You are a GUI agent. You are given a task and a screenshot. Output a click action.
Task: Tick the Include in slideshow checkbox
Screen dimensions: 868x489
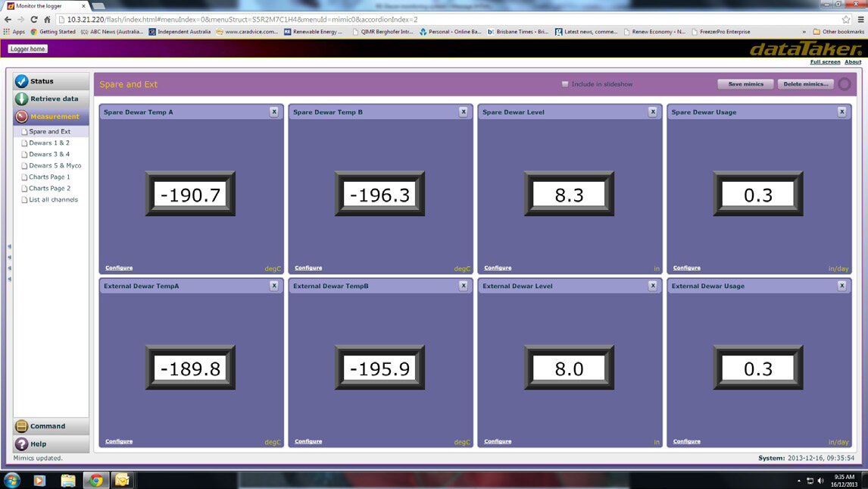coord(565,84)
